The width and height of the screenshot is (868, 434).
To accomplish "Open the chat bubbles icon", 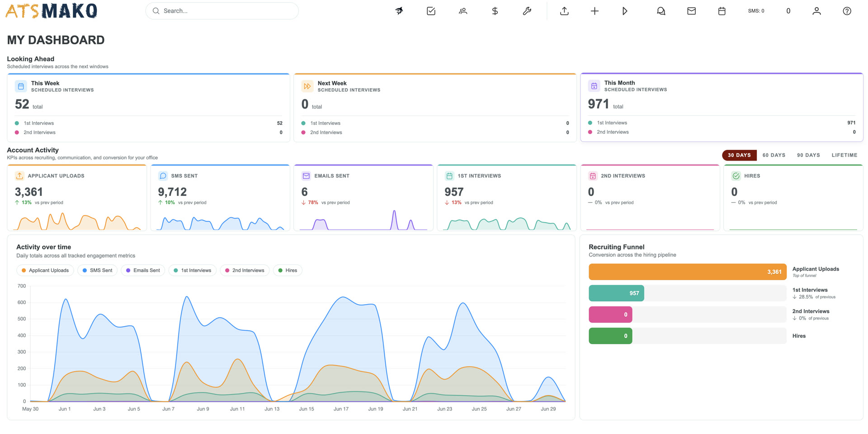I will (661, 11).
